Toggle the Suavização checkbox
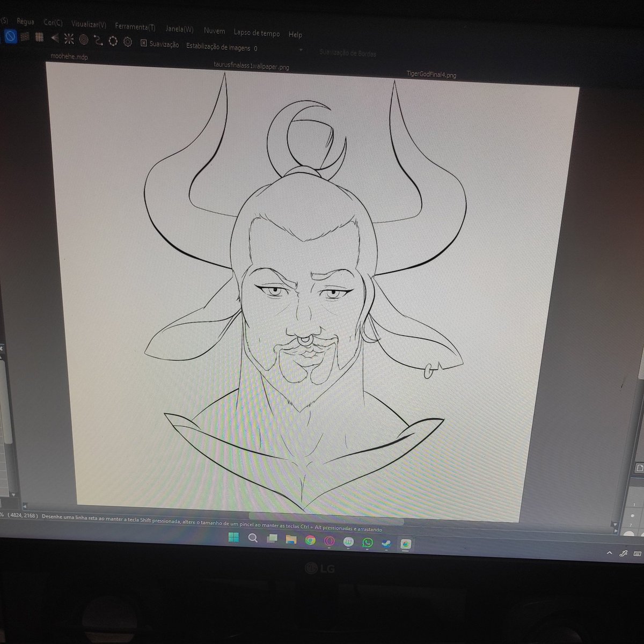The width and height of the screenshot is (644, 644). point(144,43)
